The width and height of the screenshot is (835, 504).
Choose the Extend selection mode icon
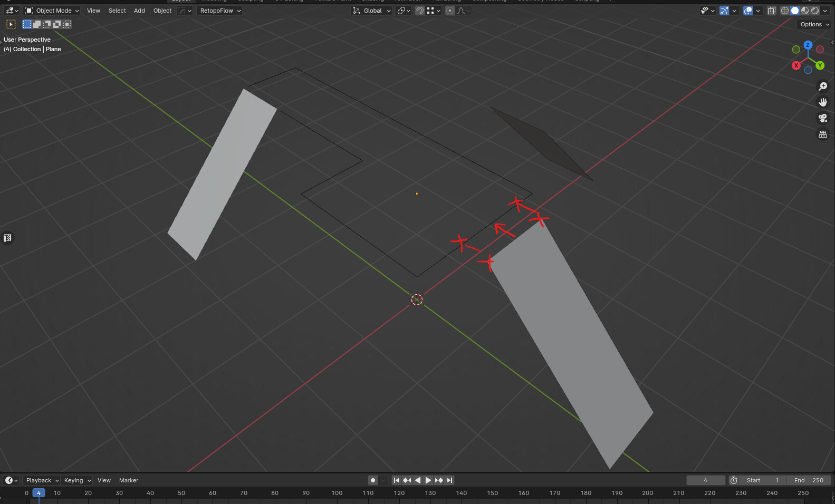point(37,24)
